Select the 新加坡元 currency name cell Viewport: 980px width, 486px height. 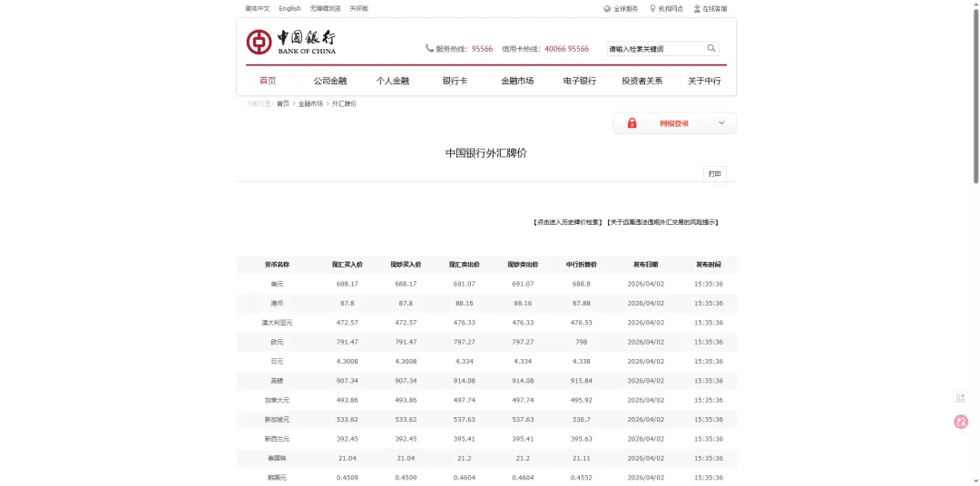pos(277,420)
